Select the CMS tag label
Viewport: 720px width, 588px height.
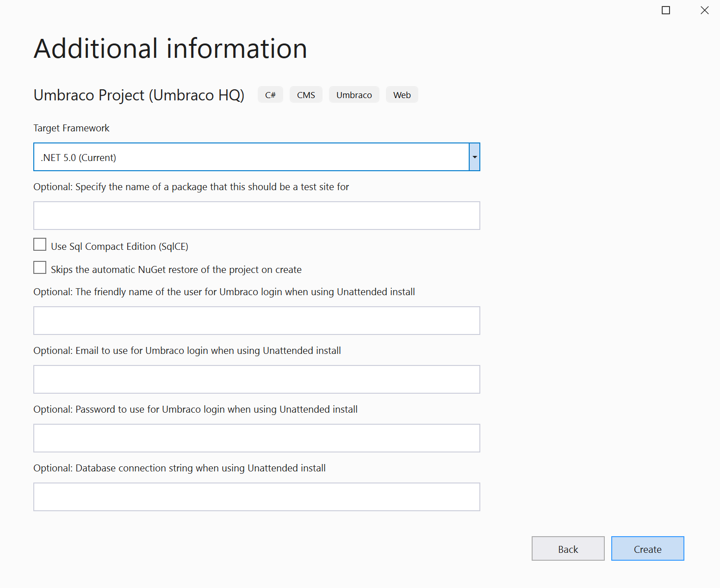[306, 95]
